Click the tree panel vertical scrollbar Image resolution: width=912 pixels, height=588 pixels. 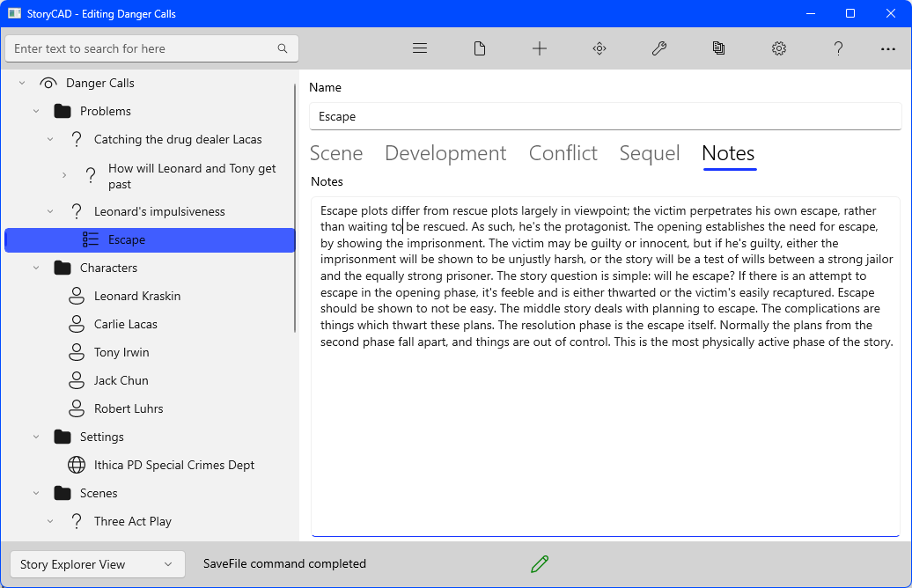click(x=295, y=209)
